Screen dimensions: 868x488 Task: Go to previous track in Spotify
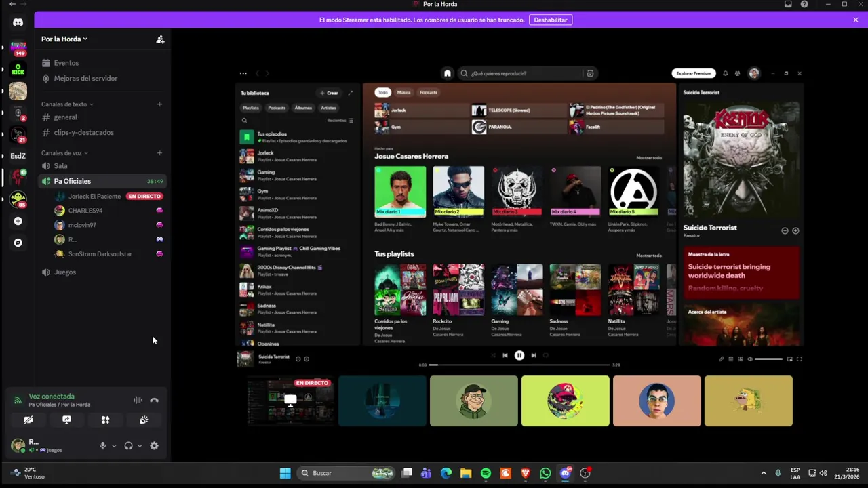(505, 355)
